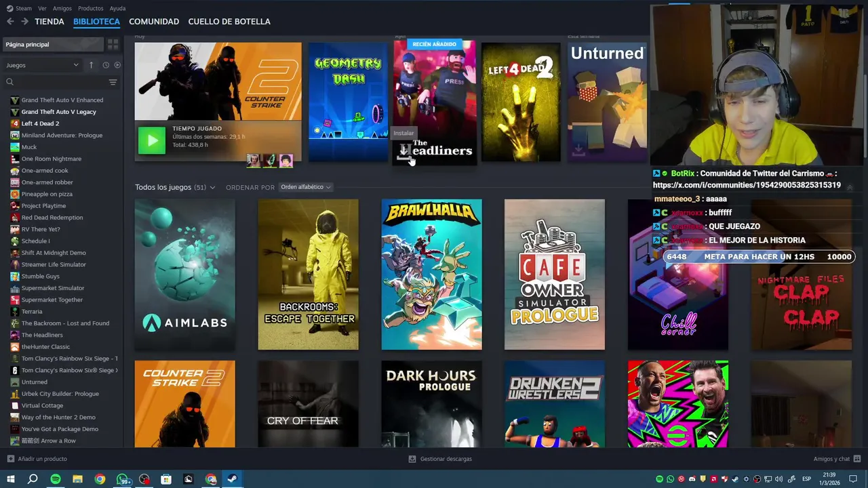Expand the Juegos filter dropdown
The width and height of the screenshot is (868, 488).
click(42, 65)
